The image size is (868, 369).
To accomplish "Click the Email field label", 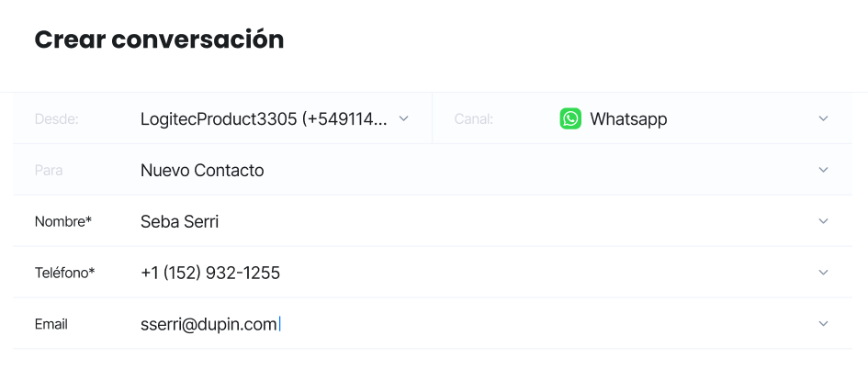I will 51,324.
